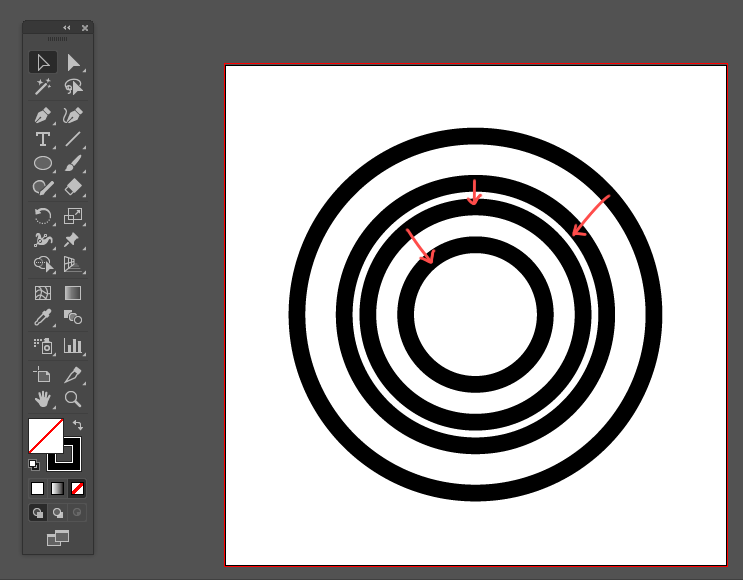743x580 pixels.
Task: Reset default fill and stroke colors
Action: [x=34, y=465]
